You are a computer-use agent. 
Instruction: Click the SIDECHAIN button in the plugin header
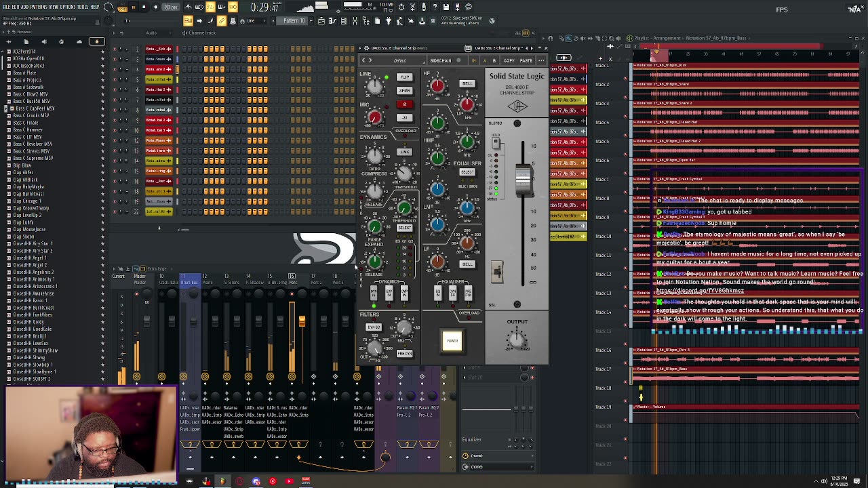(441, 60)
